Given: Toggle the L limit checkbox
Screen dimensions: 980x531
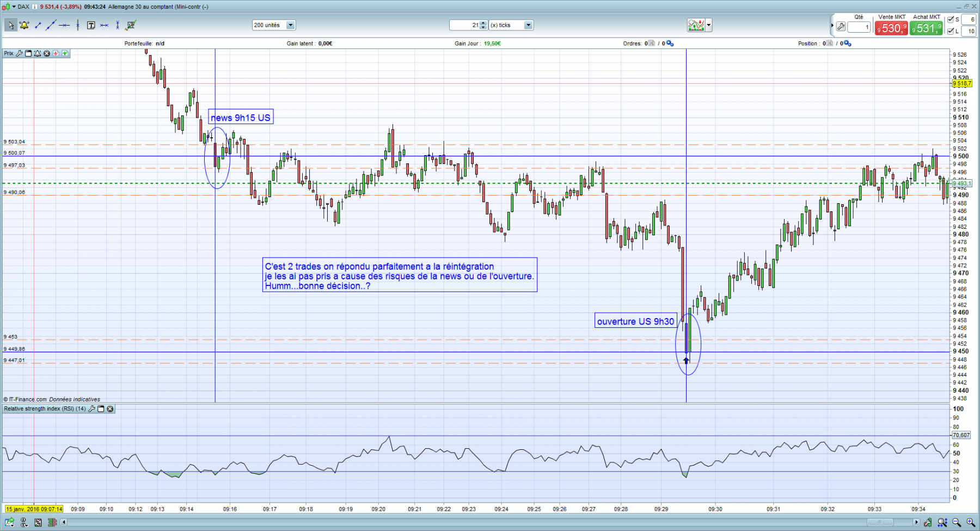Looking at the screenshot, I should click(x=951, y=31).
